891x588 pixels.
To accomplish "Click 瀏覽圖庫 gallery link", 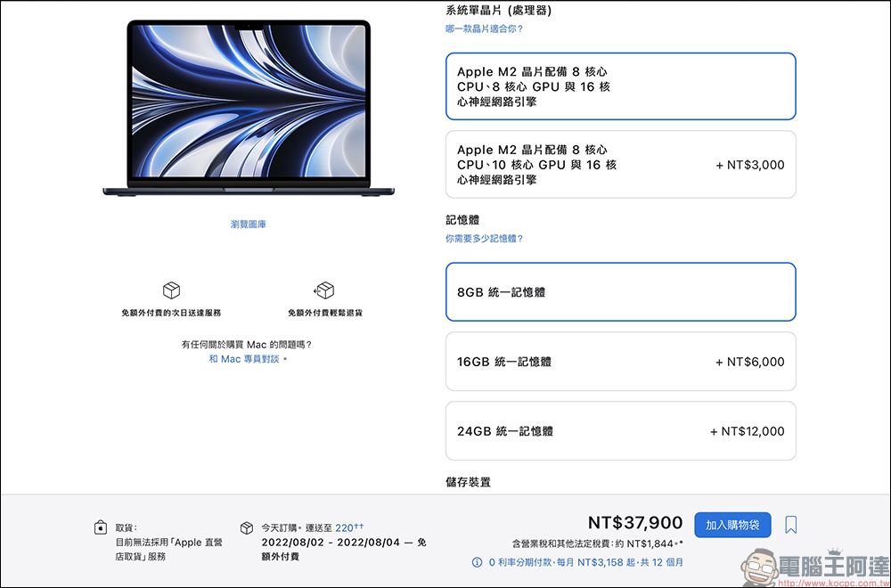I will click(x=249, y=225).
